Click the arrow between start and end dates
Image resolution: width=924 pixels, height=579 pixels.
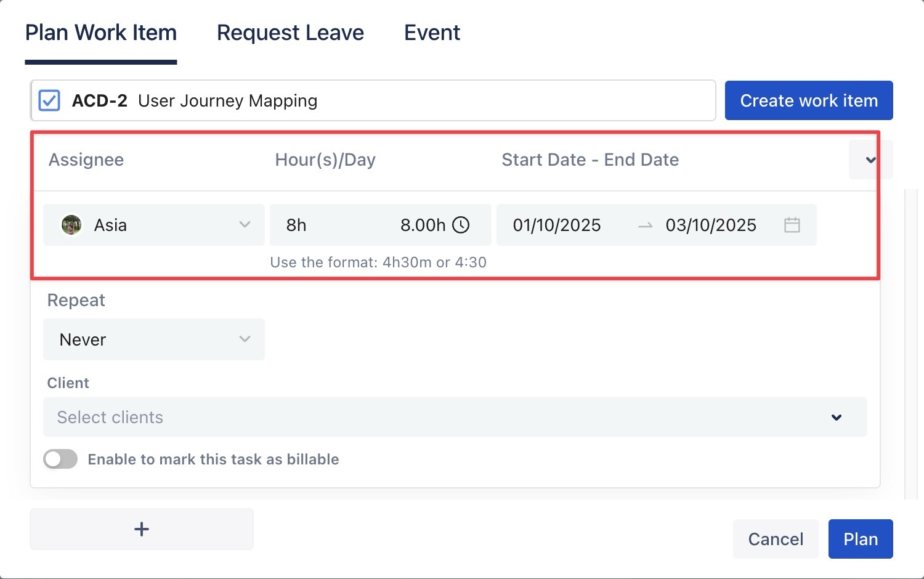click(645, 225)
